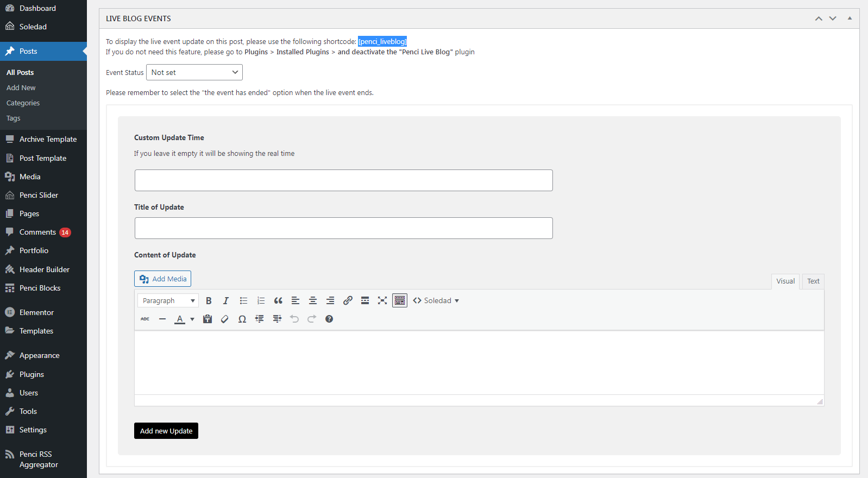This screenshot has width=868, height=478.
Task: Enter fullscreen editor mode
Action: pos(382,300)
